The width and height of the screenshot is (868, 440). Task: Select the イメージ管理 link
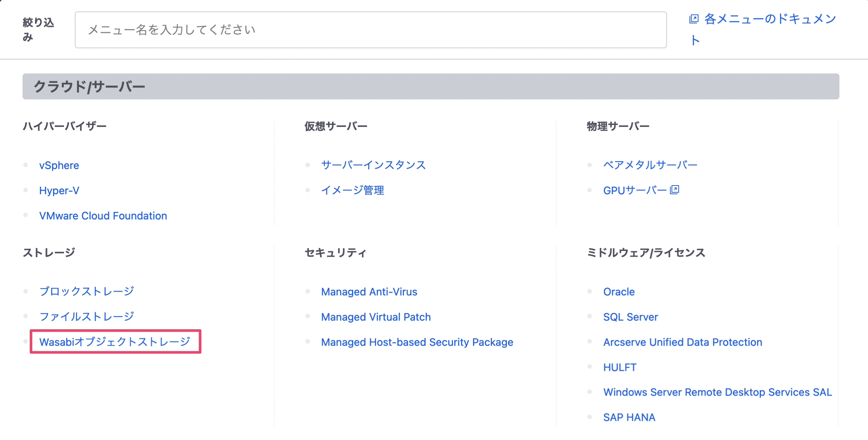click(352, 190)
